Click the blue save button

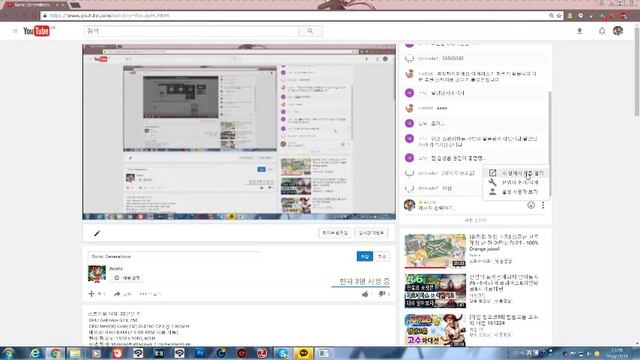pyautogui.click(x=364, y=256)
